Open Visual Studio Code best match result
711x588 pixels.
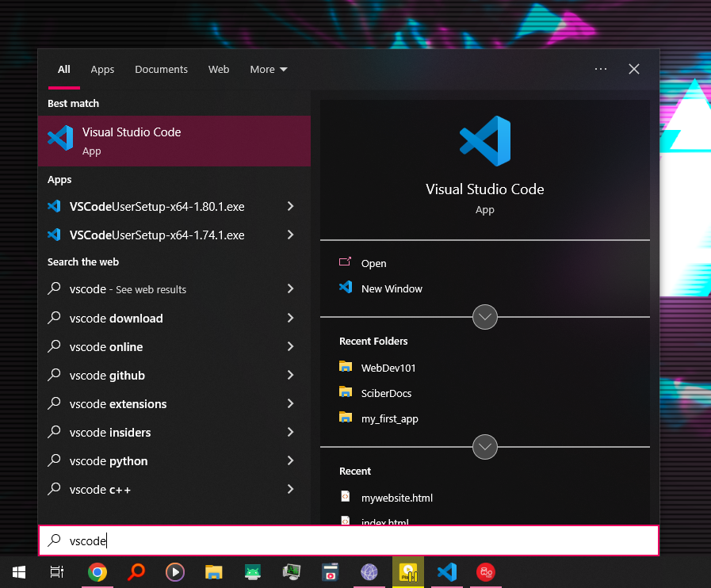coord(174,141)
